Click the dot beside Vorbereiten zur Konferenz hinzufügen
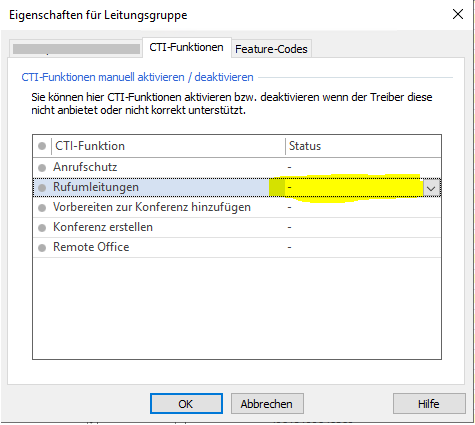Screen dimensions: 475x425 click(42, 208)
